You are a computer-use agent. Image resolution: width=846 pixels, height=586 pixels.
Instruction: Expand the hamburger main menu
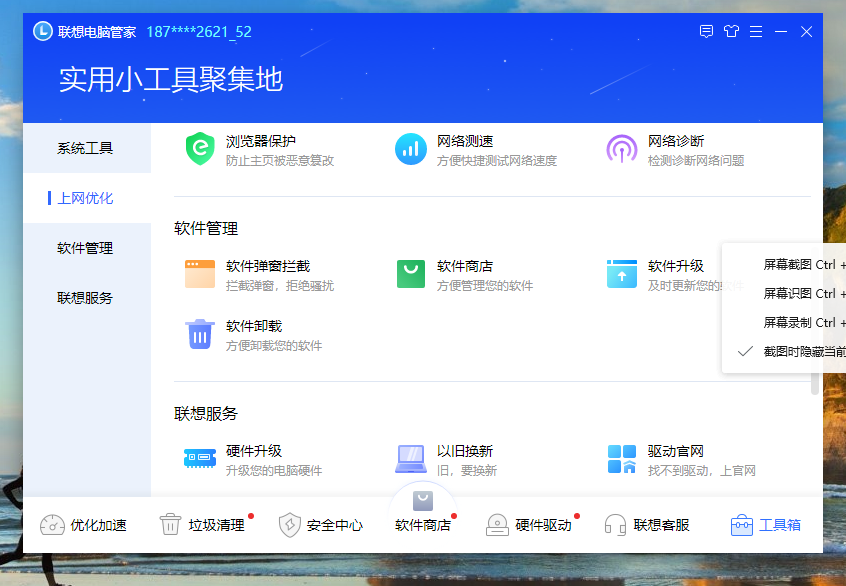point(756,32)
